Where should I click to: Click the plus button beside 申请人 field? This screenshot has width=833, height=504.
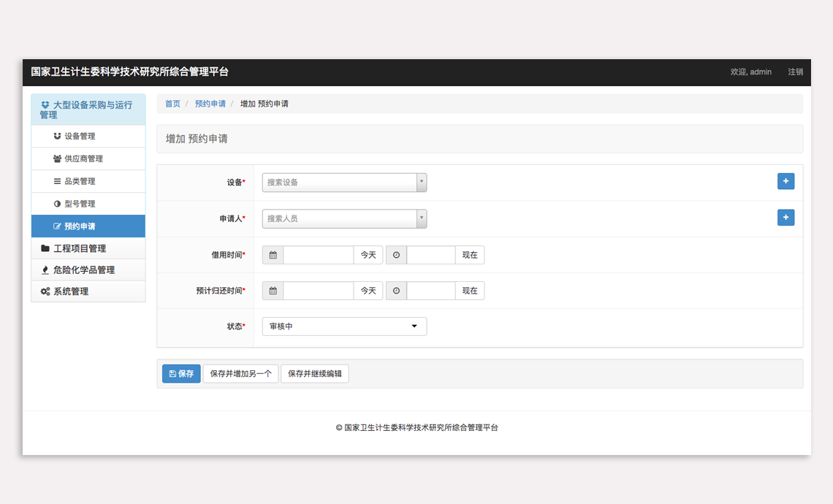coord(786,218)
